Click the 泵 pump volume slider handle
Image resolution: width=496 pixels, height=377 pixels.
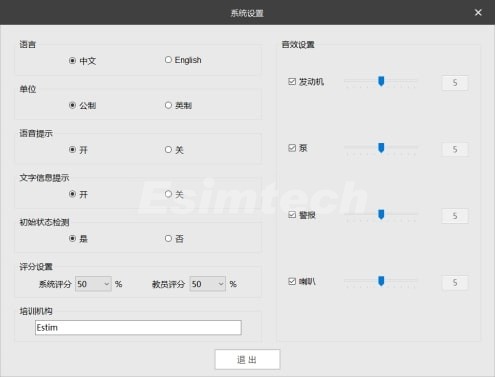(x=381, y=148)
